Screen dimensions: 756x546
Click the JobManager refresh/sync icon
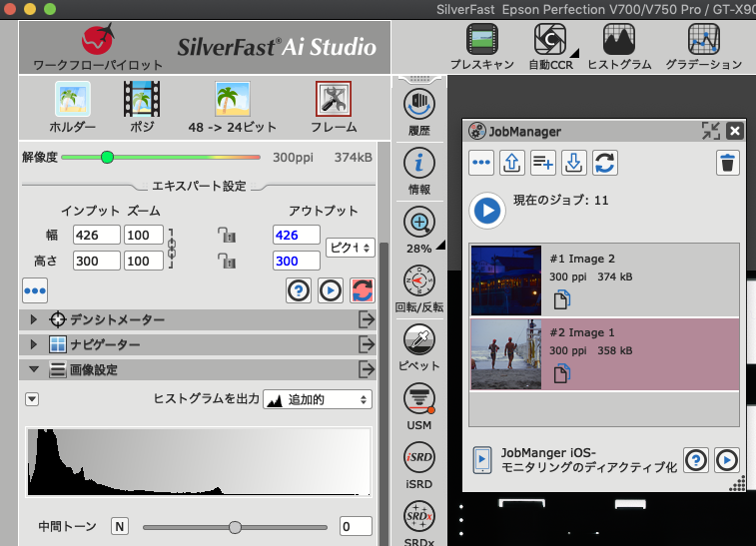[604, 163]
